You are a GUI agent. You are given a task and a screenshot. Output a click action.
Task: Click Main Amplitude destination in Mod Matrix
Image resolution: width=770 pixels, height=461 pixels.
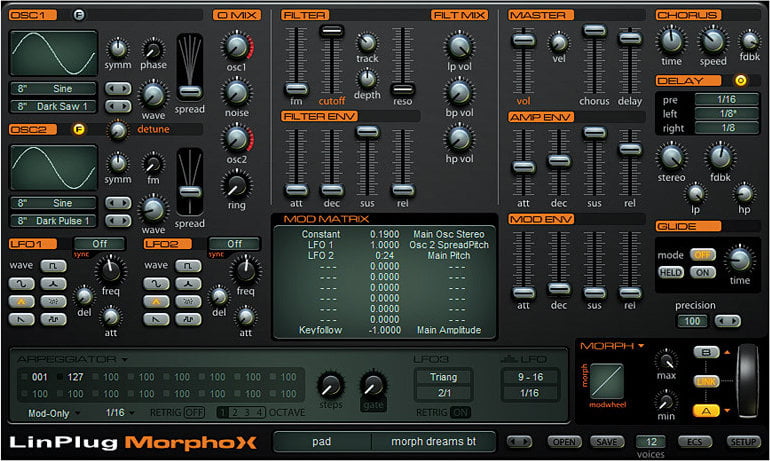[449, 330]
